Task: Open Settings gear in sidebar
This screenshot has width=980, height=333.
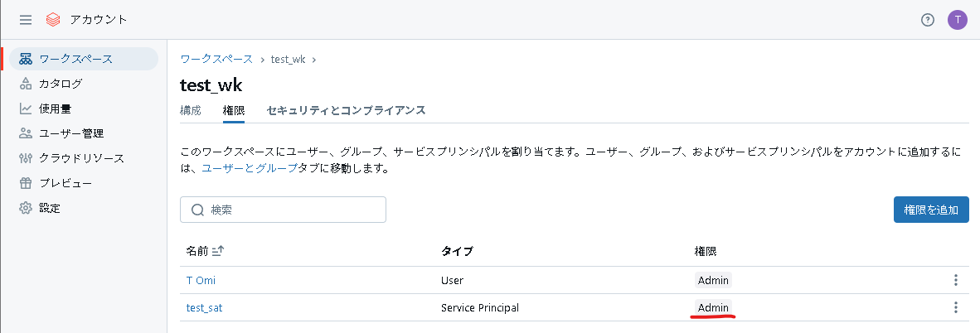Action: click(26, 208)
